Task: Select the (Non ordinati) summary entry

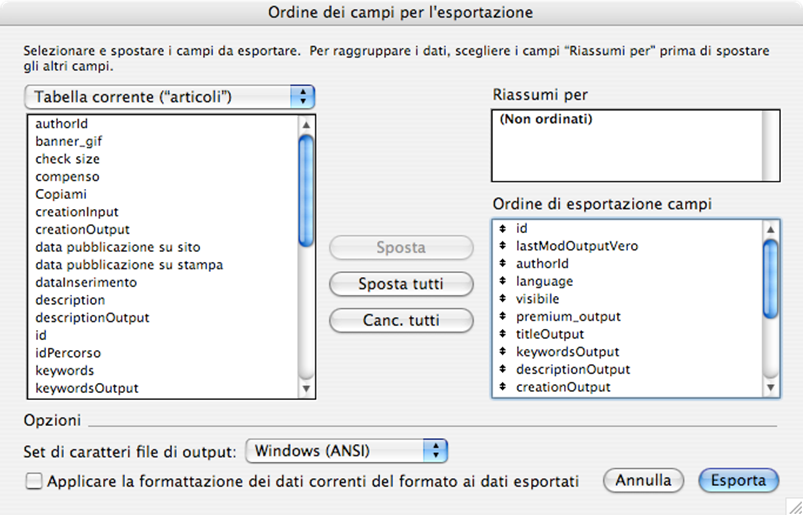Action: (546, 119)
